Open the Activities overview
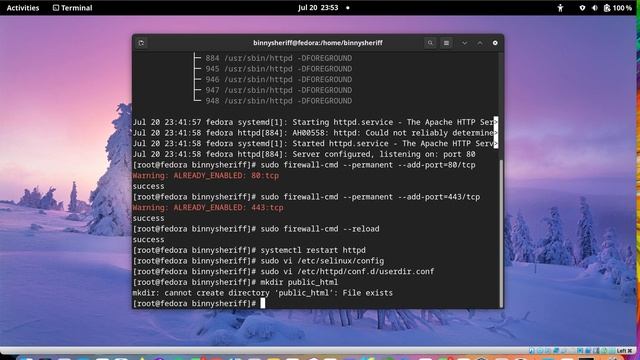640x360 pixels. 23,8
